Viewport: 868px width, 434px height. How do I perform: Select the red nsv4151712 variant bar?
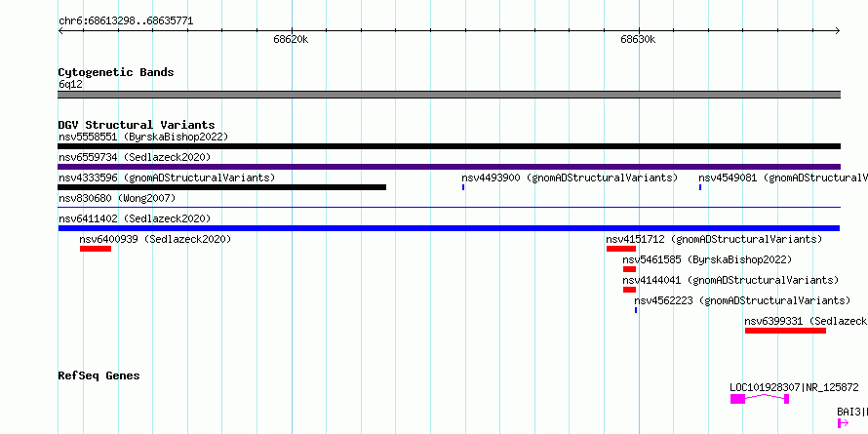point(621,249)
